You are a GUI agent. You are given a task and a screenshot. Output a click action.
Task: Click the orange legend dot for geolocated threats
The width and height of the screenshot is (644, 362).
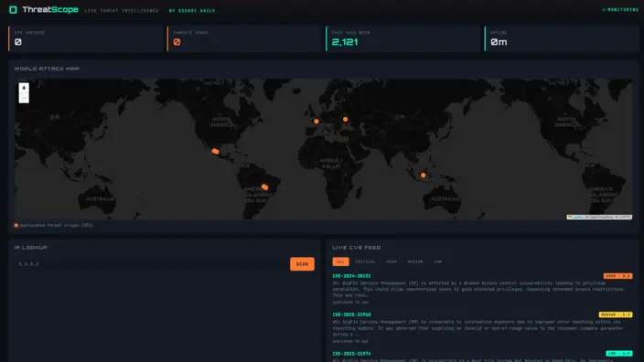point(16,225)
